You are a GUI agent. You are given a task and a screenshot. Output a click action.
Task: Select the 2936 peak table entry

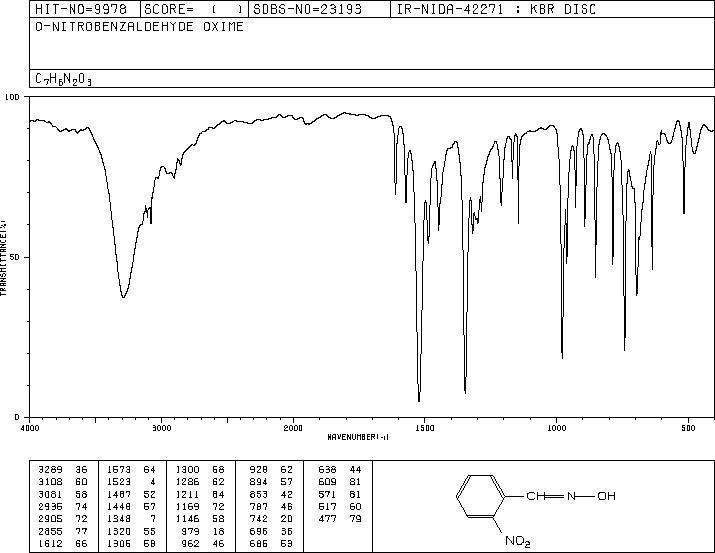coord(63,506)
